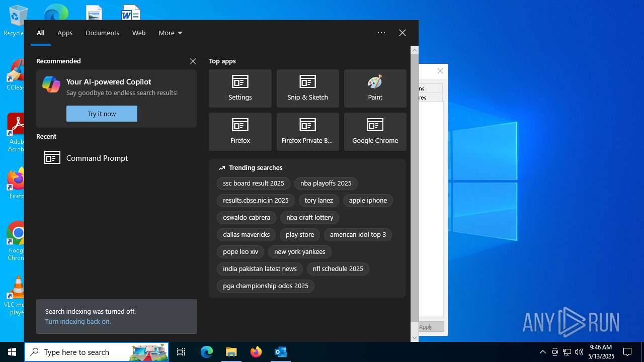Close the search panel

[403, 33]
